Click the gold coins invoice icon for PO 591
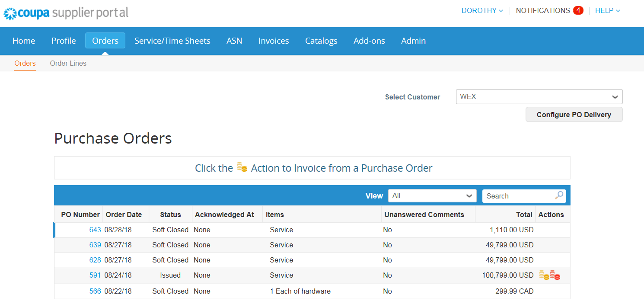Screen dimensions: 644x304 [x=544, y=275]
